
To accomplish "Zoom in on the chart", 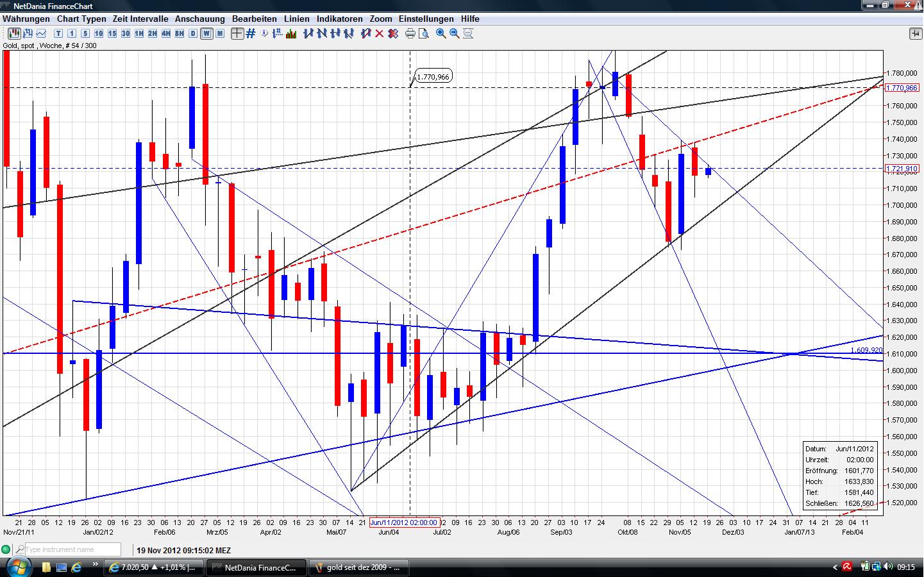I will [x=440, y=34].
